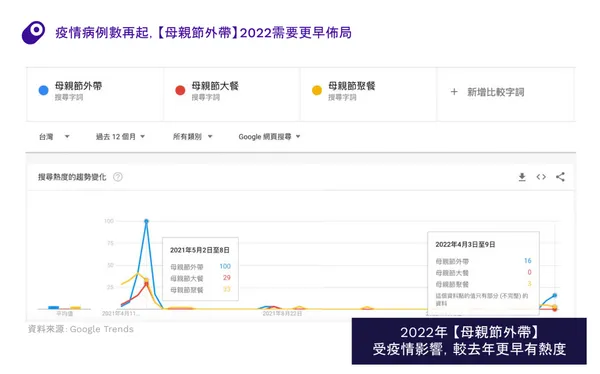600x374 pixels.
Task: Open the Google 網頁搜尋 dropdown
Action: click(x=269, y=137)
